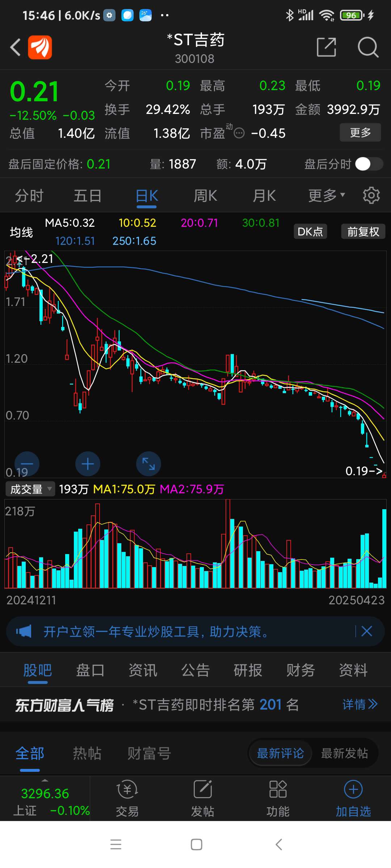Open the 成交量 indicator dropdown
Viewport: 391px width, 868px height.
point(30,489)
